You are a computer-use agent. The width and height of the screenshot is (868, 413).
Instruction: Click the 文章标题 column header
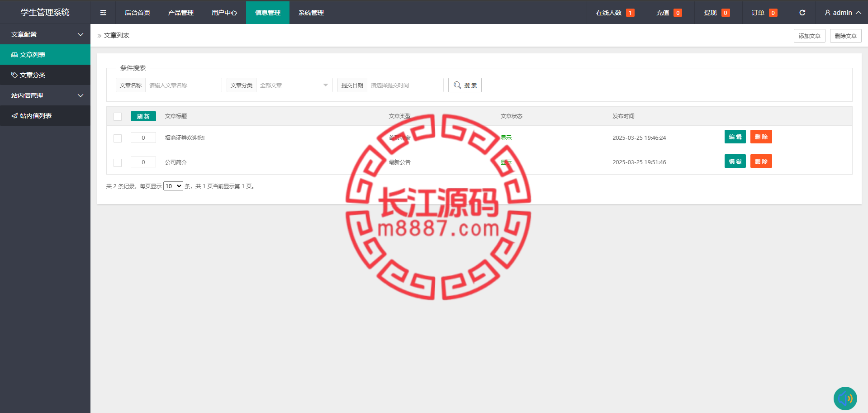click(176, 116)
